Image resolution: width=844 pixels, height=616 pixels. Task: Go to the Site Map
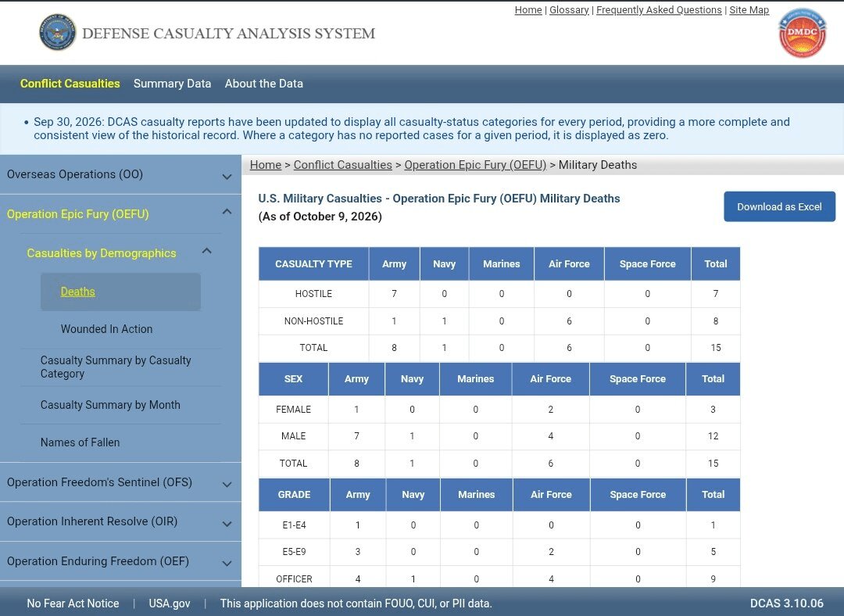(x=749, y=9)
